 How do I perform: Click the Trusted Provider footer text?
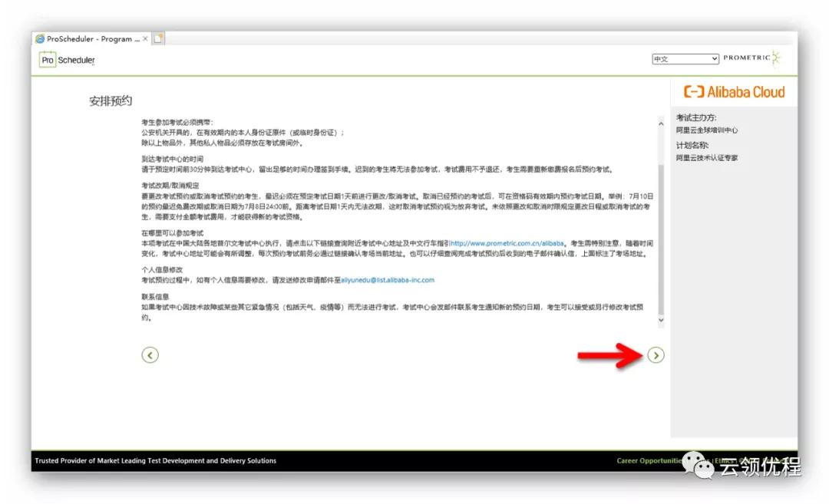155,461
